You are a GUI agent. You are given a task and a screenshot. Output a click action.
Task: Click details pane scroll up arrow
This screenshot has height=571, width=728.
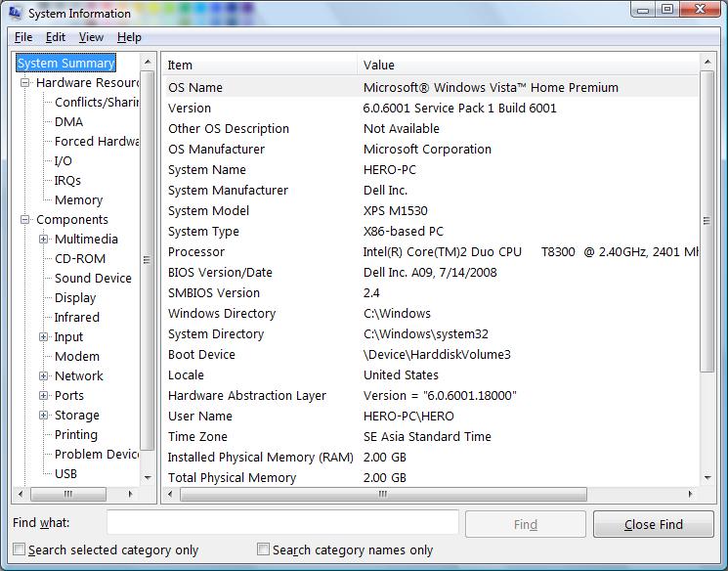[x=707, y=62]
